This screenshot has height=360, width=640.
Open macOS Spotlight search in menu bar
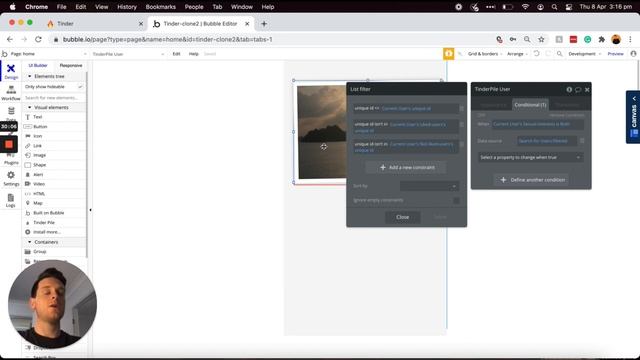[554, 7]
